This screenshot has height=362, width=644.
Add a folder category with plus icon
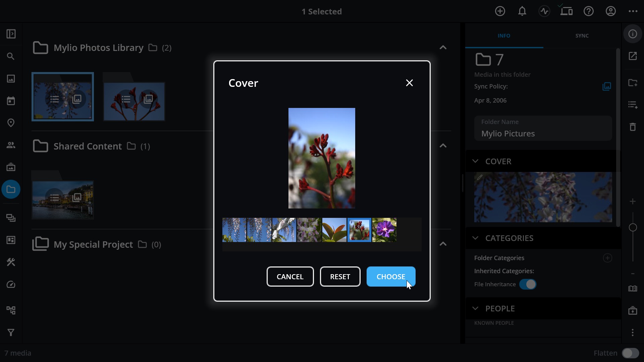pyautogui.click(x=607, y=258)
